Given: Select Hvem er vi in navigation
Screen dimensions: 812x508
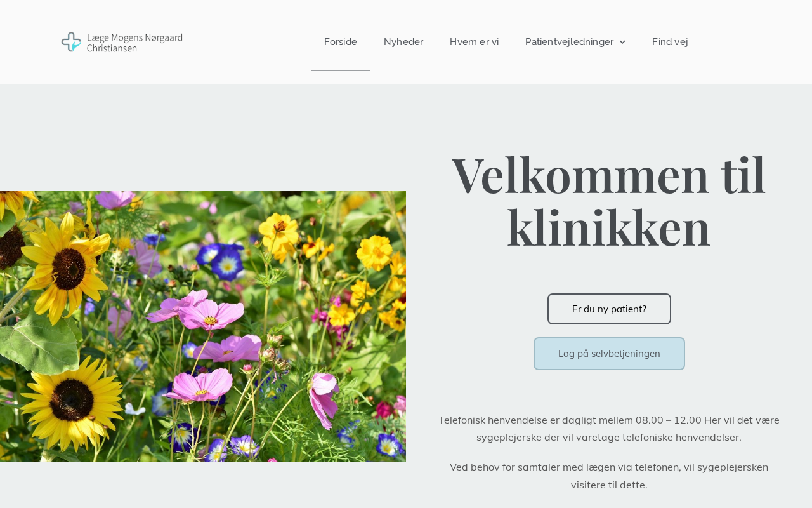Looking at the screenshot, I should coord(474,42).
